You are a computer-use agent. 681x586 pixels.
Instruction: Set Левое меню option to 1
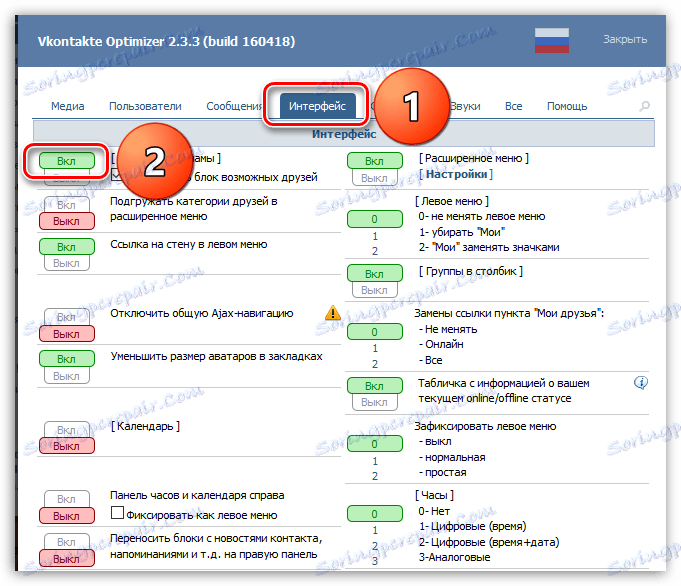point(375,236)
